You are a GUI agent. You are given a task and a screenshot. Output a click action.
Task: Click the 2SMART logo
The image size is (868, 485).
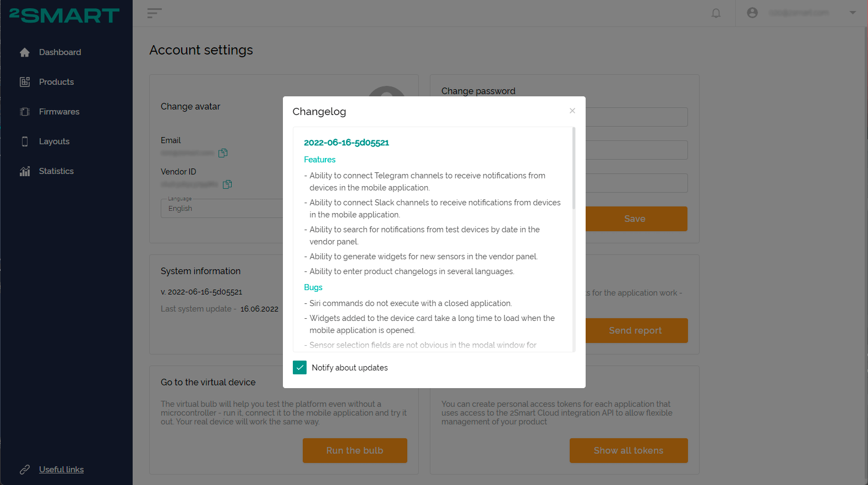(64, 15)
